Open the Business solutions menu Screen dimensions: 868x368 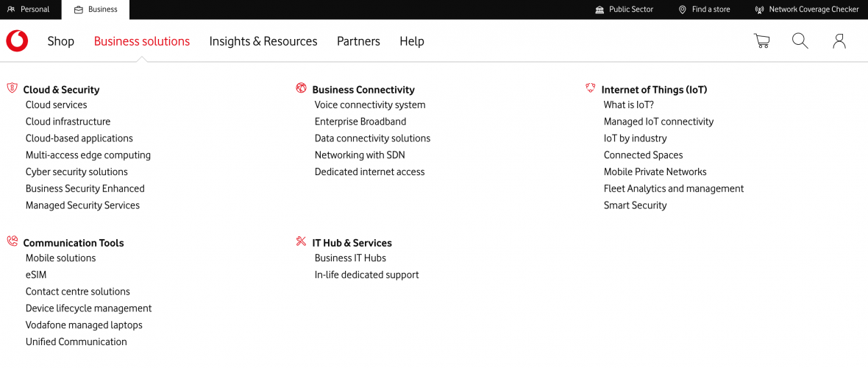coord(142,41)
